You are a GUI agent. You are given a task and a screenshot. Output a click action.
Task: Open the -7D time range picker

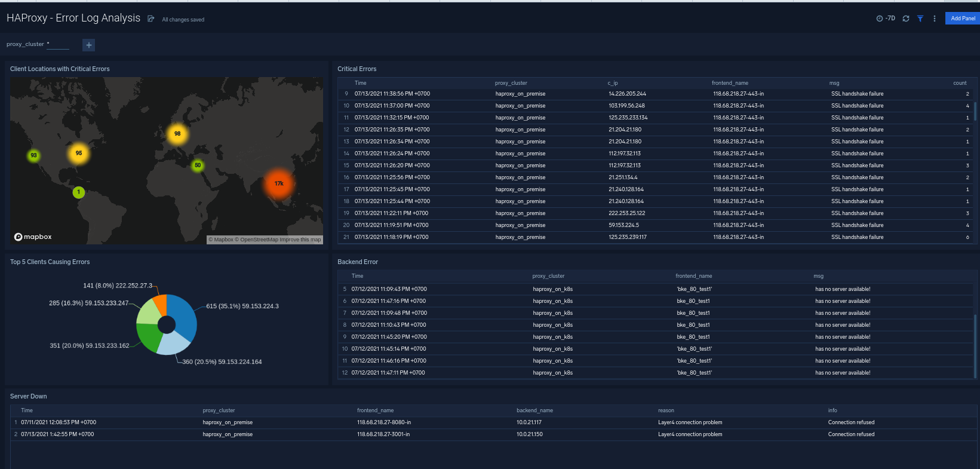tap(886, 19)
